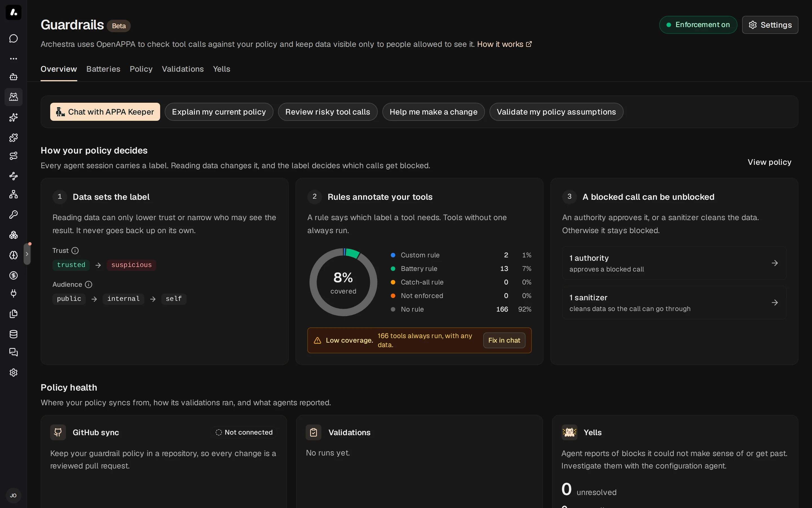Open the stacked cubes icon in sidebar
This screenshot has height=508, width=812.
click(14, 235)
